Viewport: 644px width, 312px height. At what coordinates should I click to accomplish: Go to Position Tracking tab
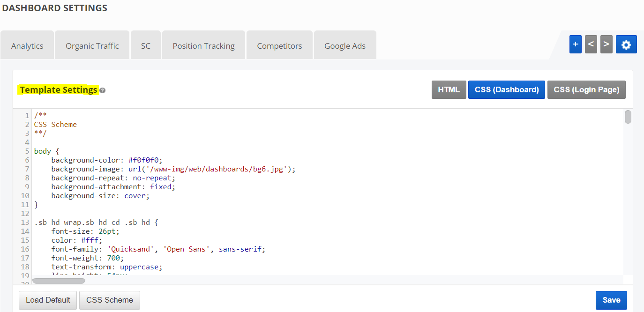tap(203, 46)
